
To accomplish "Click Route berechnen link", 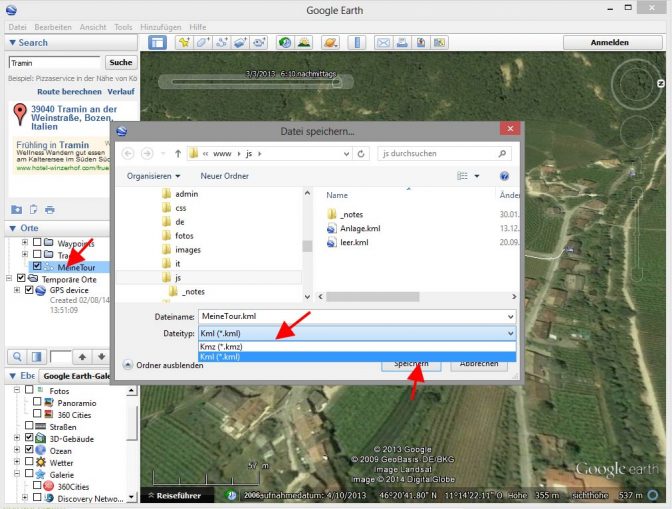I will (69, 92).
